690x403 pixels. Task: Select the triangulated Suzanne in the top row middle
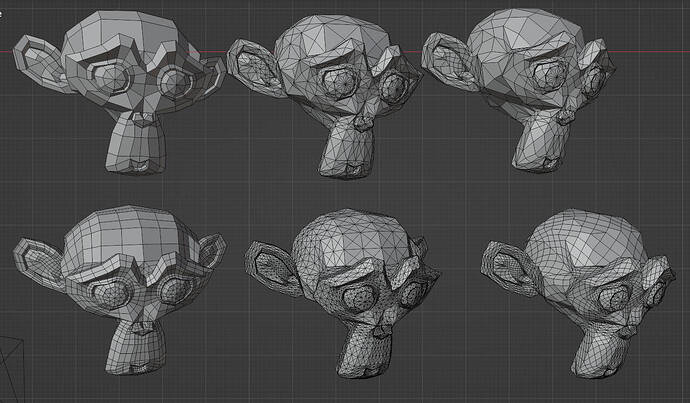click(325, 96)
